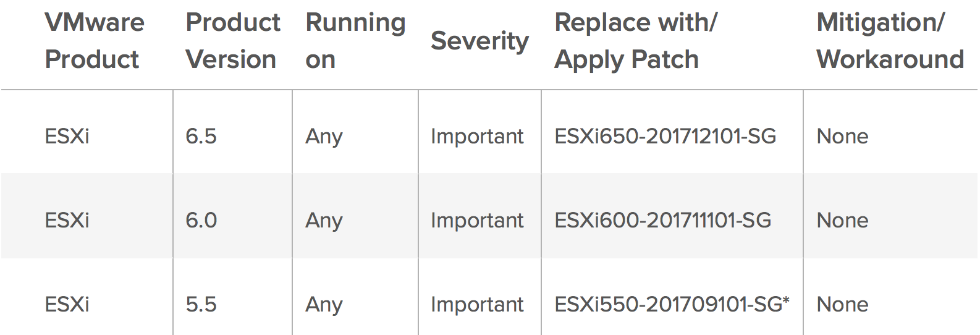Viewport: 980px width, 335px height.
Task: Click Important severity for ESXi 6.5
Action: [477, 136]
